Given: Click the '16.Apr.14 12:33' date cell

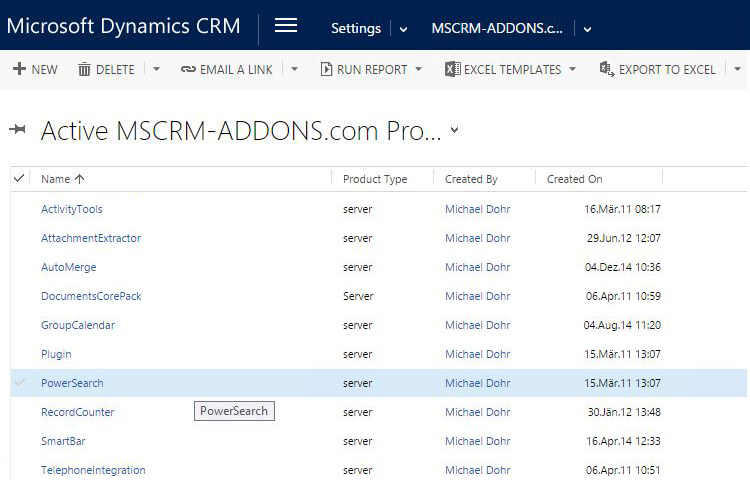Looking at the screenshot, I should [623, 441].
